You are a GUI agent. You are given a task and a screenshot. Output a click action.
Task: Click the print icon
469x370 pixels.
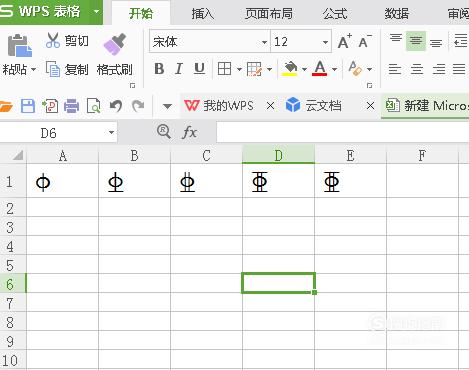[x=71, y=106]
